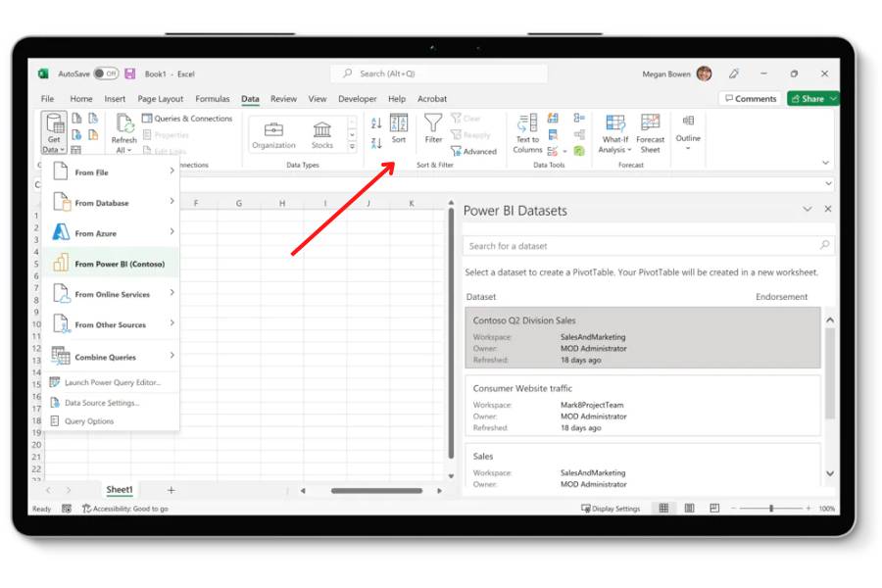Screen dimensions: 882x588
Task: Switch to Page Break Preview icon
Action: coord(714,508)
